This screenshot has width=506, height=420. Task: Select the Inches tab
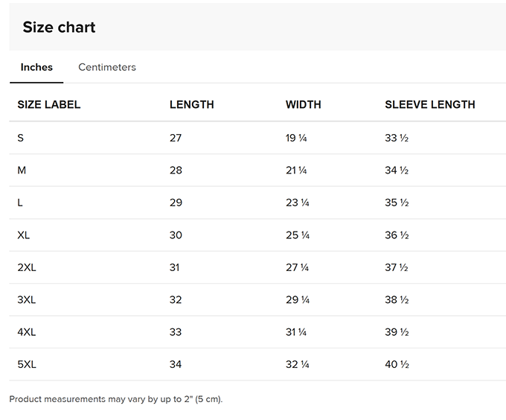click(36, 67)
